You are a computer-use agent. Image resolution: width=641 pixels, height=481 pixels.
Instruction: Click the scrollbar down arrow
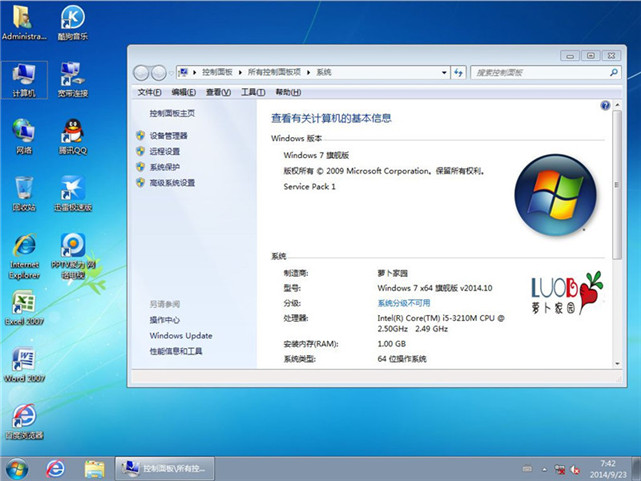click(617, 363)
